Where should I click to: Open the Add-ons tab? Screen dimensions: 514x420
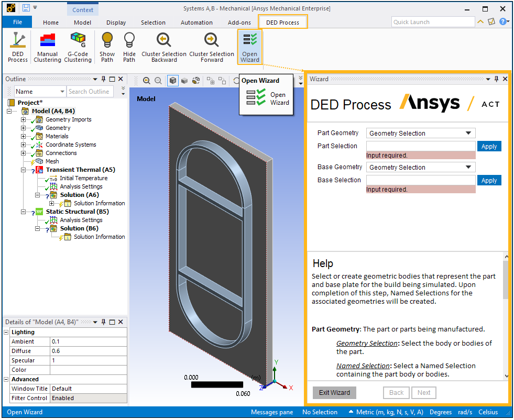(x=239, y=23)
